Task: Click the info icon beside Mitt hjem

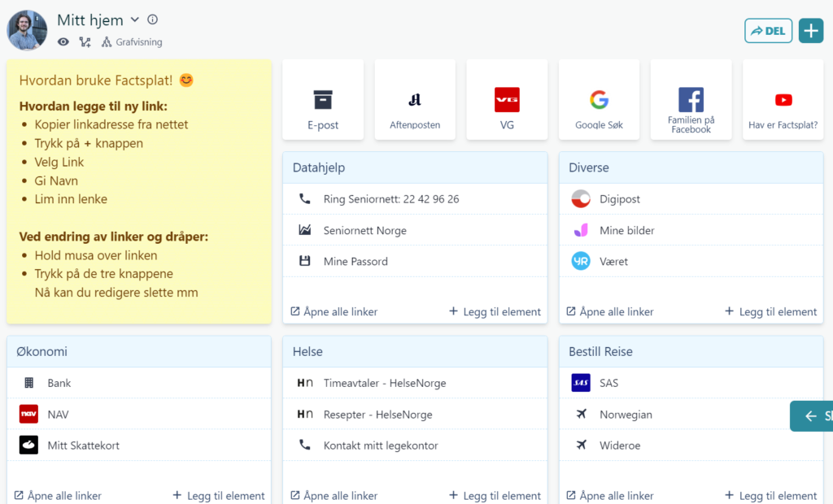Action: 153,20
